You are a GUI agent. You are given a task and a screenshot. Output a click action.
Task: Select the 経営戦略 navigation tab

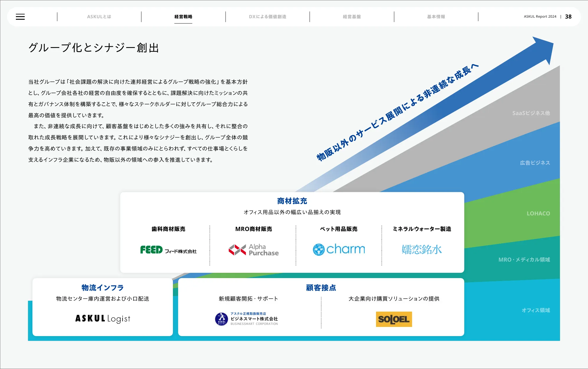click(183, 17)
